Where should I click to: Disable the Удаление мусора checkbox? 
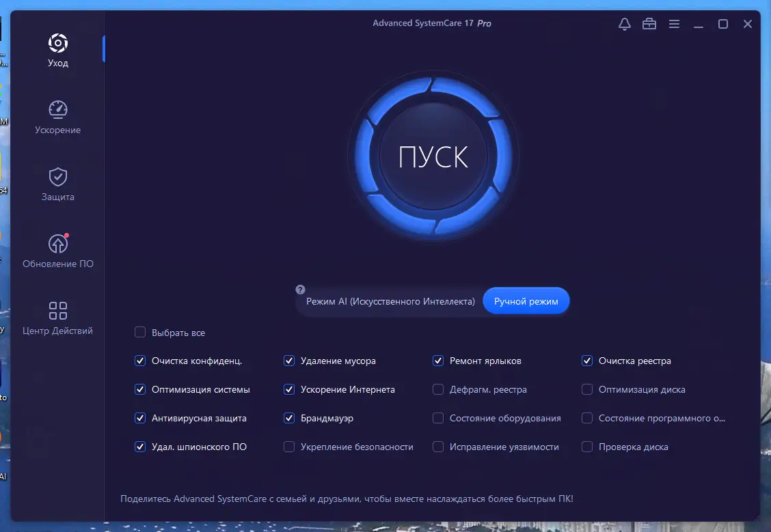pyautogui.click(x=288, y=361)
